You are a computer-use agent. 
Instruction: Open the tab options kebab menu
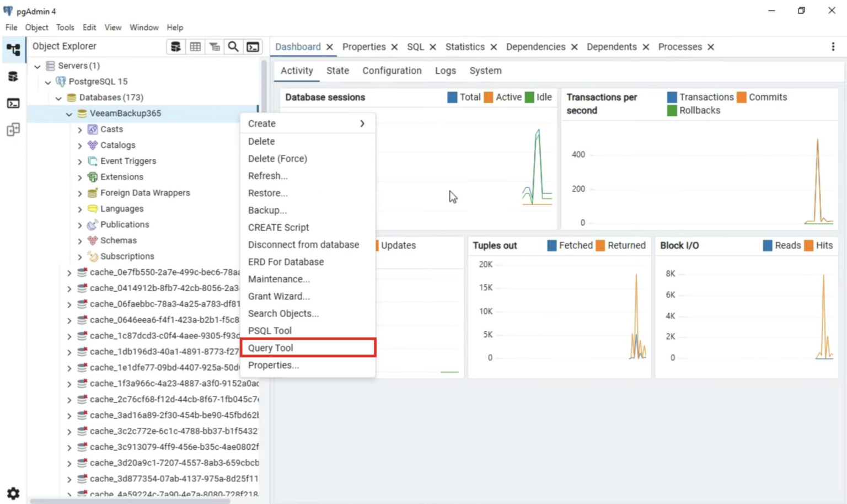tap(833, 47)
